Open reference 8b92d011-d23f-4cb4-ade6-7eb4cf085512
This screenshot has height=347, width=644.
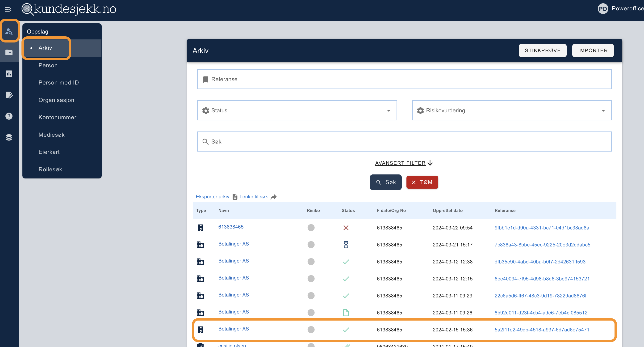pos(541,313)
